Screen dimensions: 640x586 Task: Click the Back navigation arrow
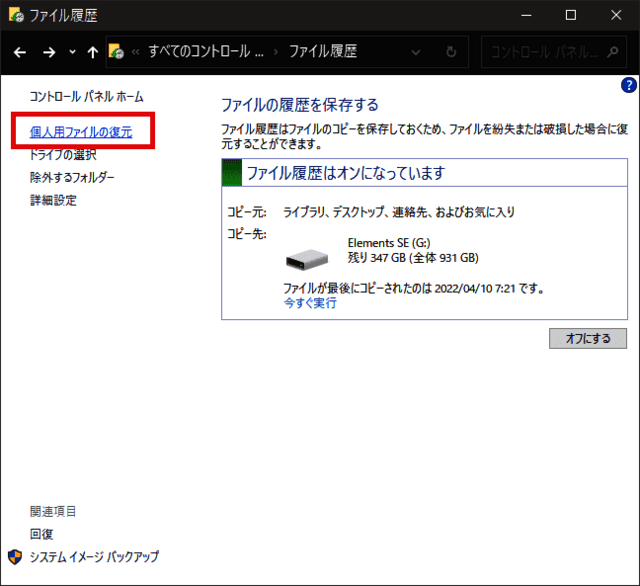20,52
